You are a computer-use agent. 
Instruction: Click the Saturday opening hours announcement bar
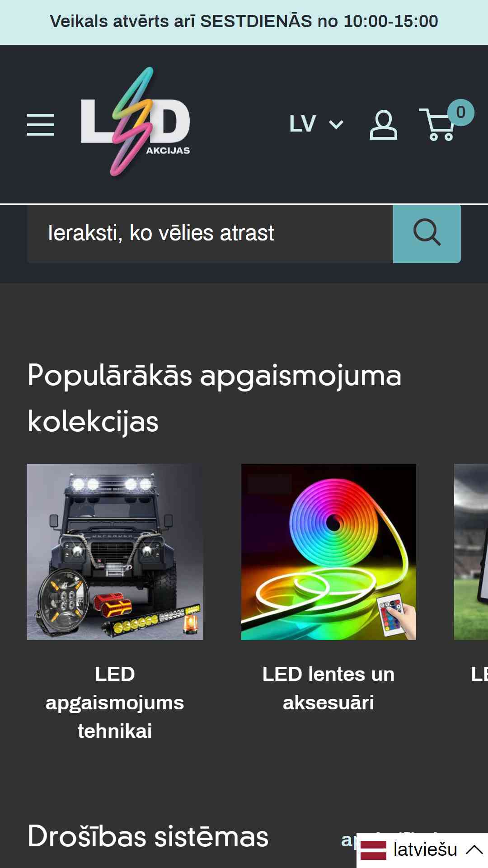[244, 22]
